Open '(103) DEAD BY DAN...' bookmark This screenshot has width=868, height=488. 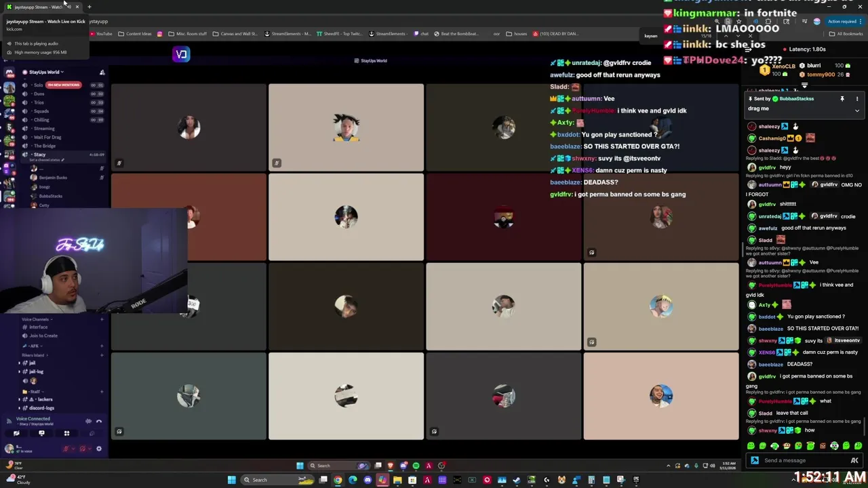555,34
